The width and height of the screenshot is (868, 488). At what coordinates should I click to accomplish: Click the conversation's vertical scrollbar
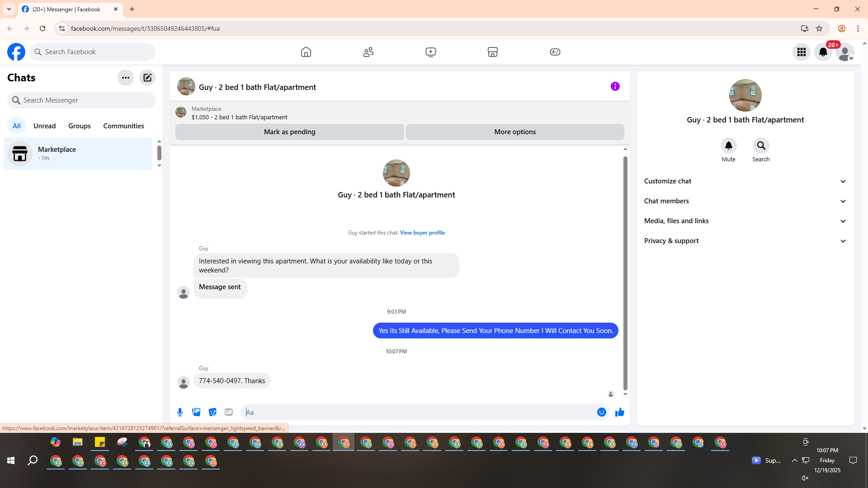[x=625, y=271]
